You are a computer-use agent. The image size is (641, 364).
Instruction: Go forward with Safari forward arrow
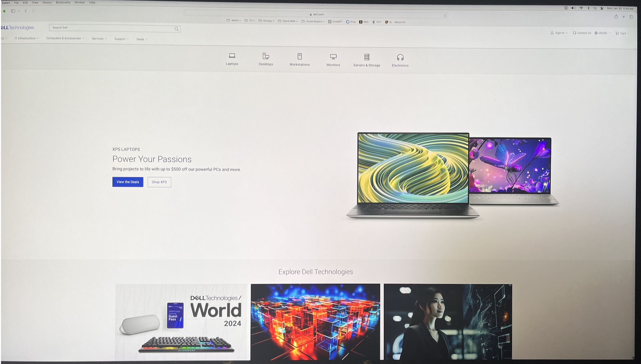coord(33,11)
